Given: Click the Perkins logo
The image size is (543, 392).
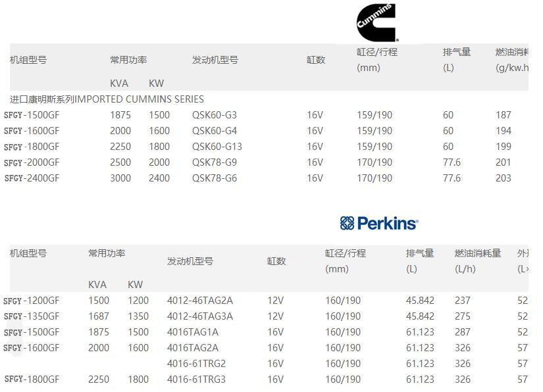Looking at the screenshot, I should tap(379, 223).
